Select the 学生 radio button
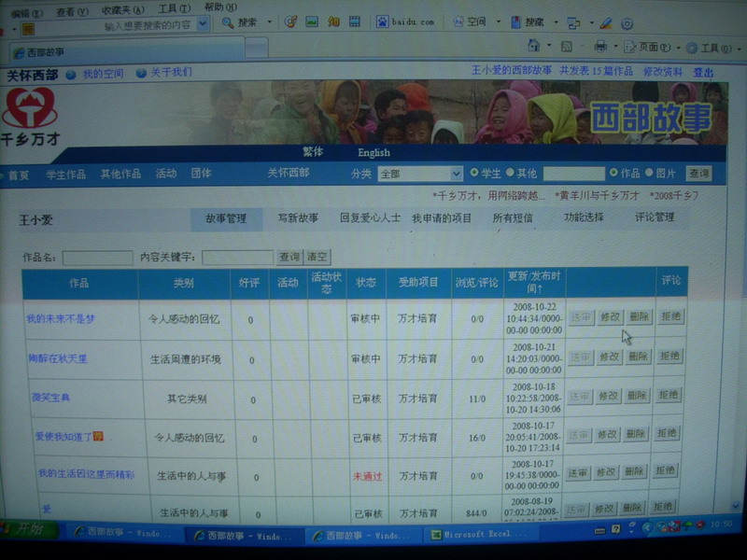 point(474,173)
